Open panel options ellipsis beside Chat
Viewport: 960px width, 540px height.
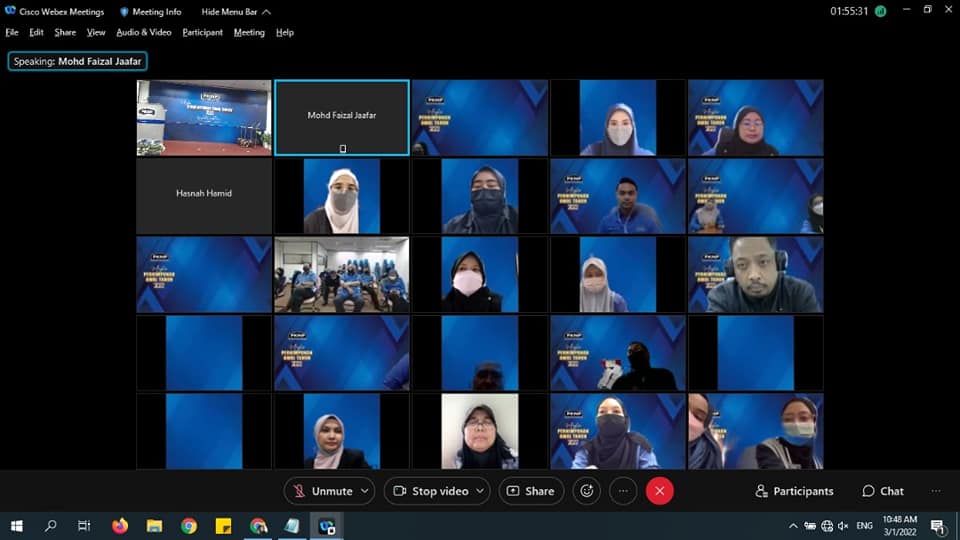point(936,491)
